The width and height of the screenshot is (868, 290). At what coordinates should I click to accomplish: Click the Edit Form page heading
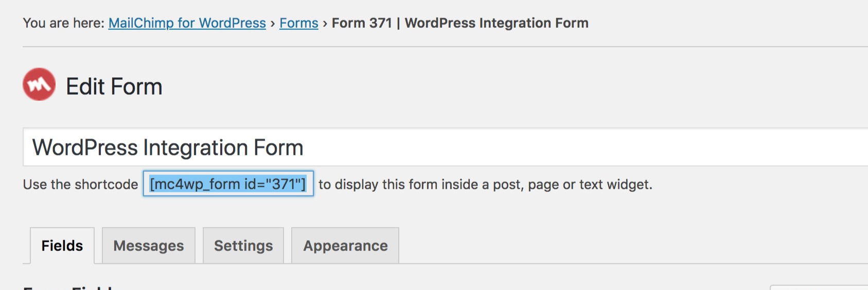click(x=114, y=86)
